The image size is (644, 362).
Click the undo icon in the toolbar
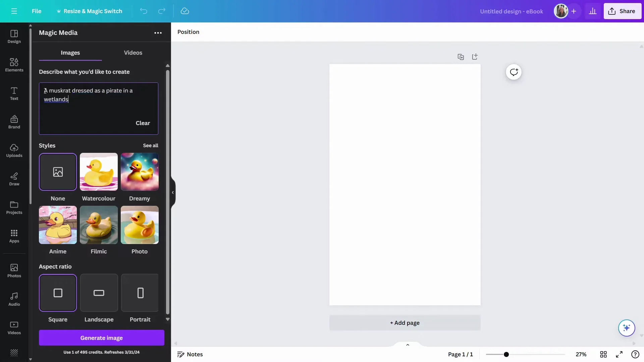(144, 11)
